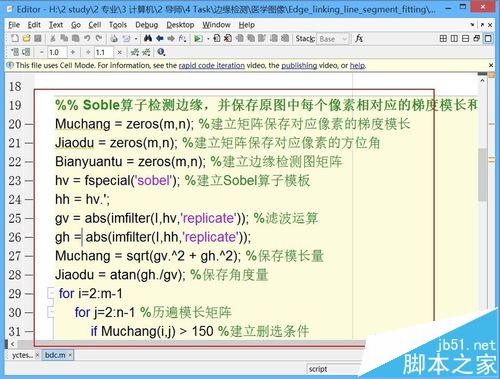Image resolution: width=500 pixels, height=379 pixels.
Task: Open the publish icon dropdown arrow
Action: tap(136, 39)
